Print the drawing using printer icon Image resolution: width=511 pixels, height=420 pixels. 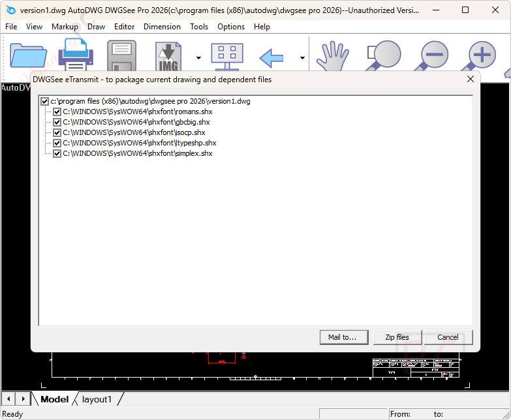[76, 54]
